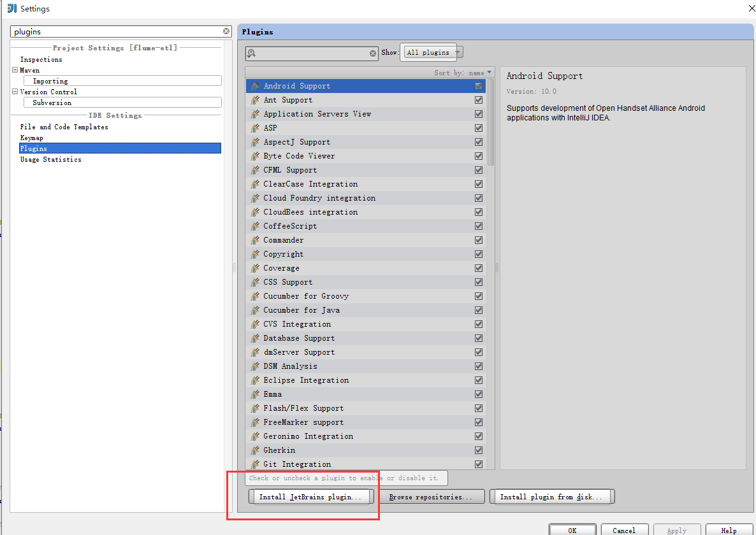
Task: Click the Ant Support plugin icon
Action: pos(255,100)
